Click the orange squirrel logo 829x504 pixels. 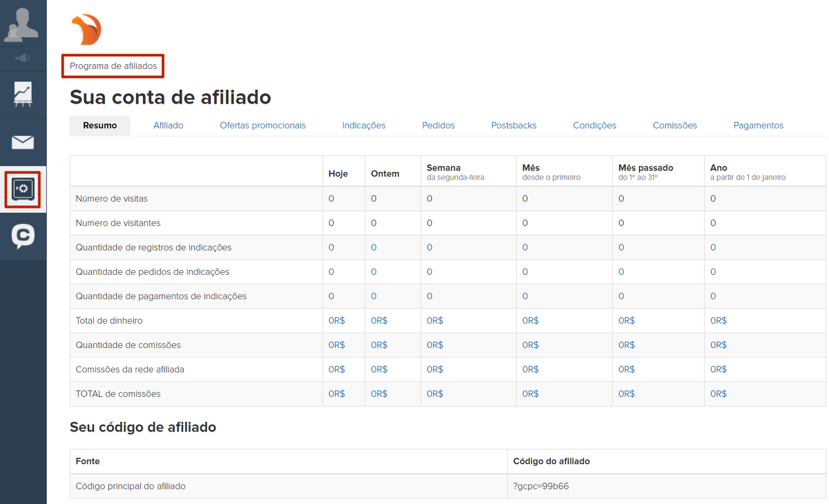click(86, 30)
